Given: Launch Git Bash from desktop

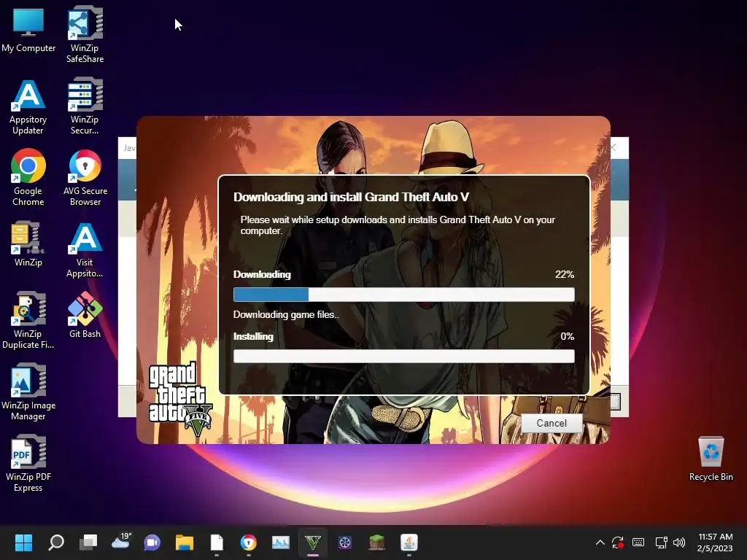Looking at the screenshot, I should 85,315.
